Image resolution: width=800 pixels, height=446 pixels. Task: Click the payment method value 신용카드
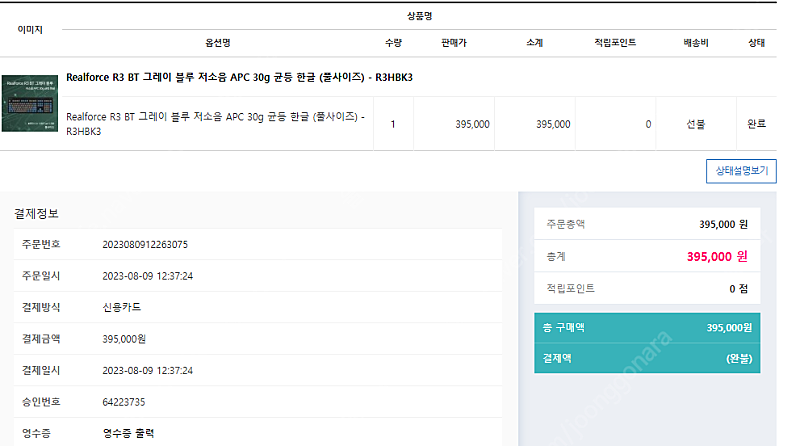point(121,307)
